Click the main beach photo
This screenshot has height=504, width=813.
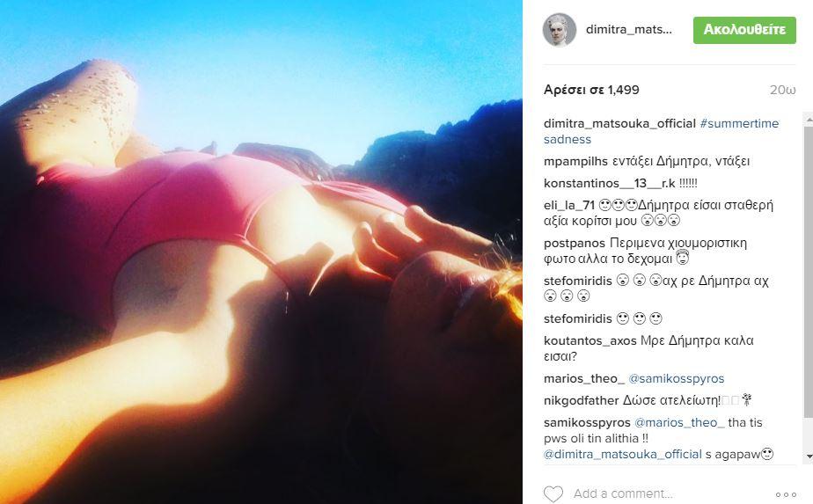click(261, 252)
